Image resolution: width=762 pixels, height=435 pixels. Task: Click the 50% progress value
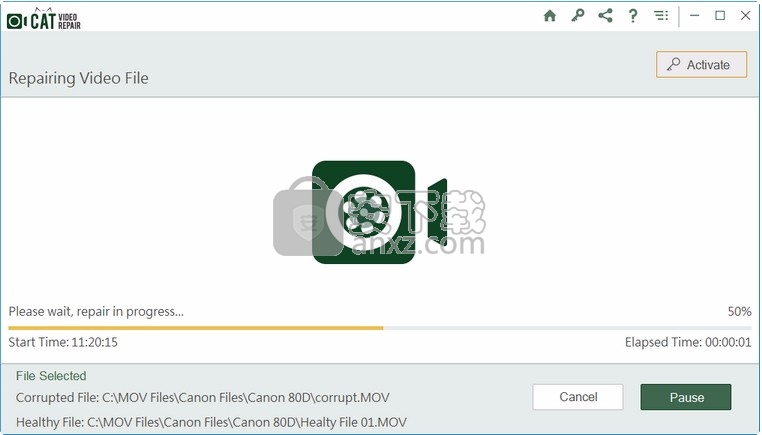coord(740,312)
